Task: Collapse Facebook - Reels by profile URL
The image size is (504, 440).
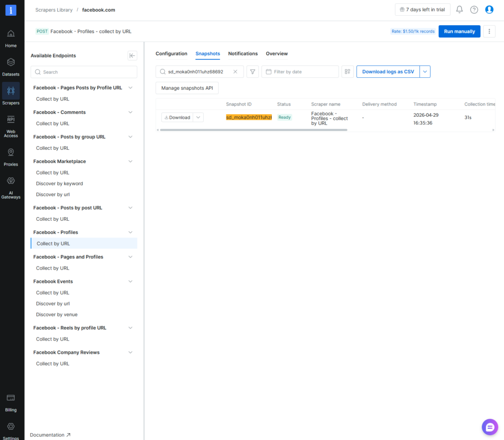Action: pyautogui.click(x=130, y=328)
